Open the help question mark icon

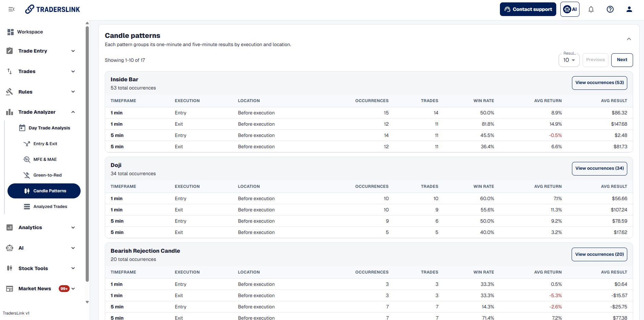tap(610, 9)
